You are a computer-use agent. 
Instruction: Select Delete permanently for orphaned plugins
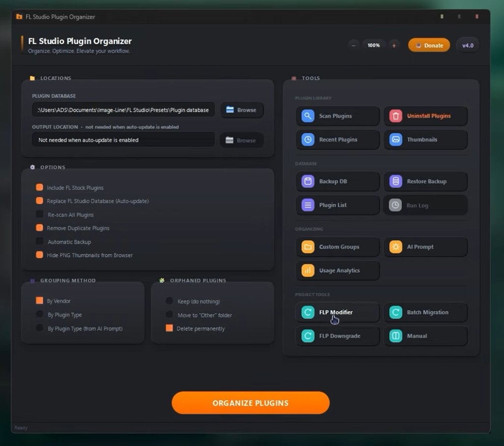tap(169, 328)
